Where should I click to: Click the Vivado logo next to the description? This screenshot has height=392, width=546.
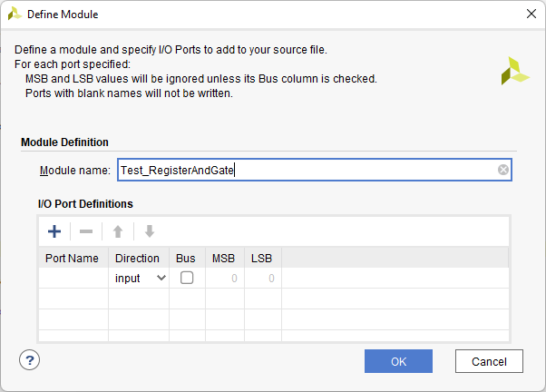point(515,71)
